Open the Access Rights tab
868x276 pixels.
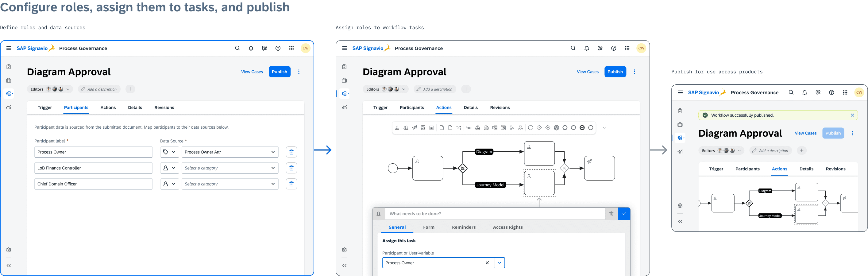click(507, 227)
